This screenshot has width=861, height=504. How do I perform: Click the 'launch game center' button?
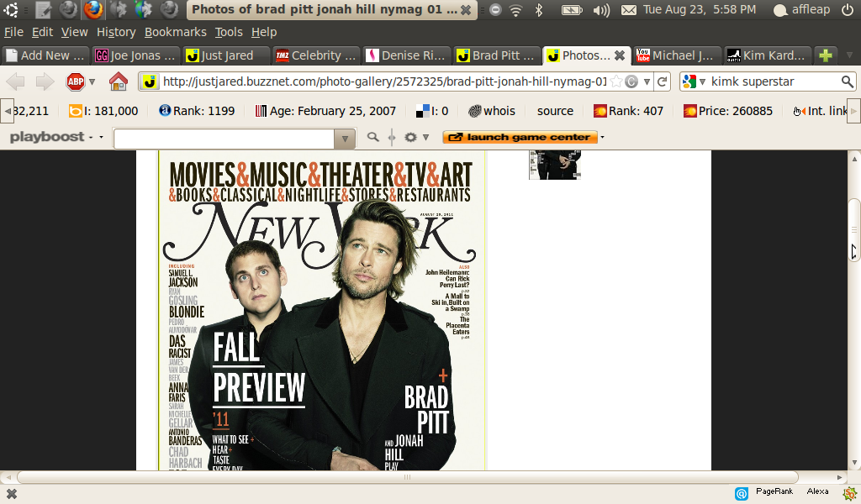(520, 137)
